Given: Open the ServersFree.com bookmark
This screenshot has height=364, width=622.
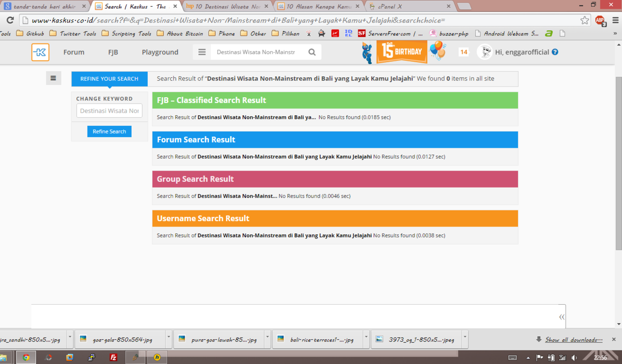Looking at the screenshot, I should click(390, 34).
